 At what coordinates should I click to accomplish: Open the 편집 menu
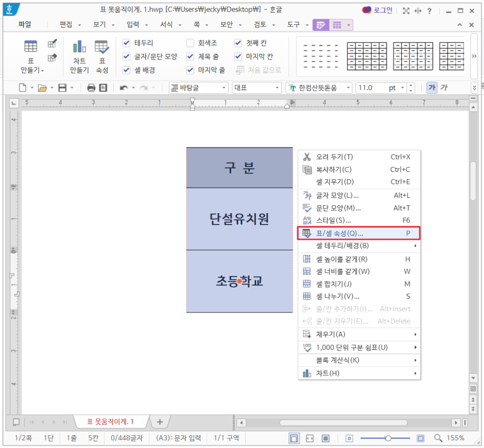[66, 24]
